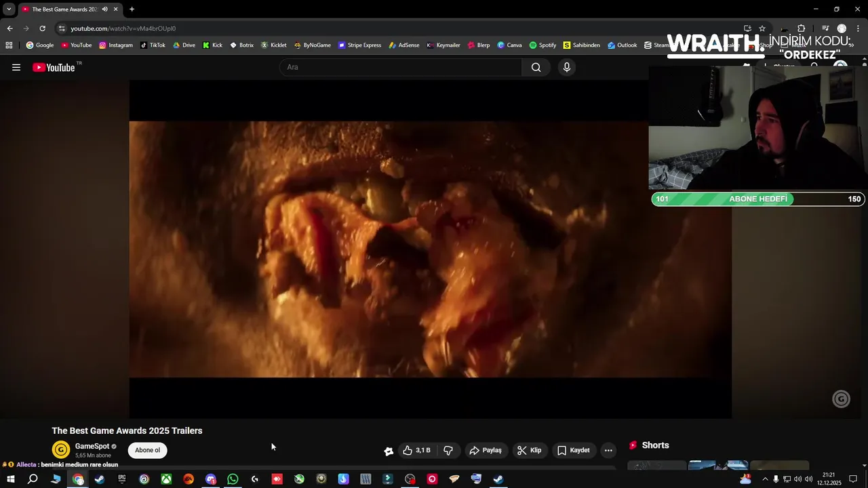The image size is (868, 488).
Task: Share the video via Paylaş
Action: tap(486, 450)
